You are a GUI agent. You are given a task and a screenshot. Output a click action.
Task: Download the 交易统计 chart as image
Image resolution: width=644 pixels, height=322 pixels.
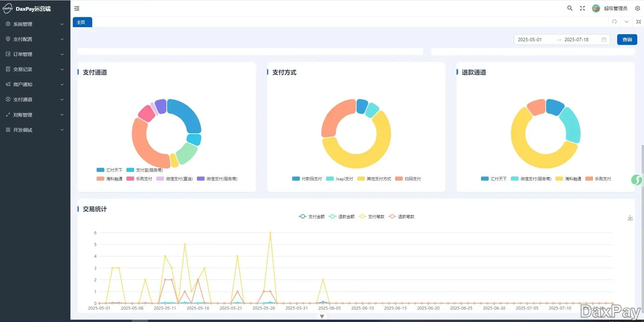click(630, 217)
